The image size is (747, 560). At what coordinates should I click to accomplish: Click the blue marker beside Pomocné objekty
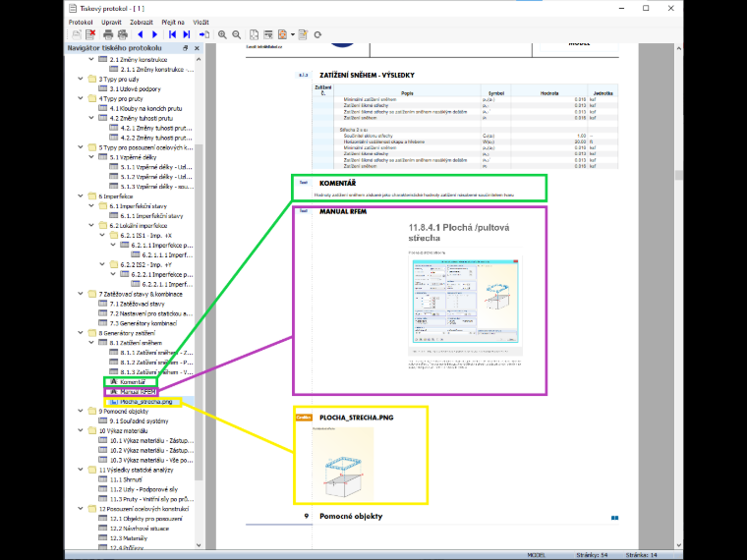(x=614, y=518)
